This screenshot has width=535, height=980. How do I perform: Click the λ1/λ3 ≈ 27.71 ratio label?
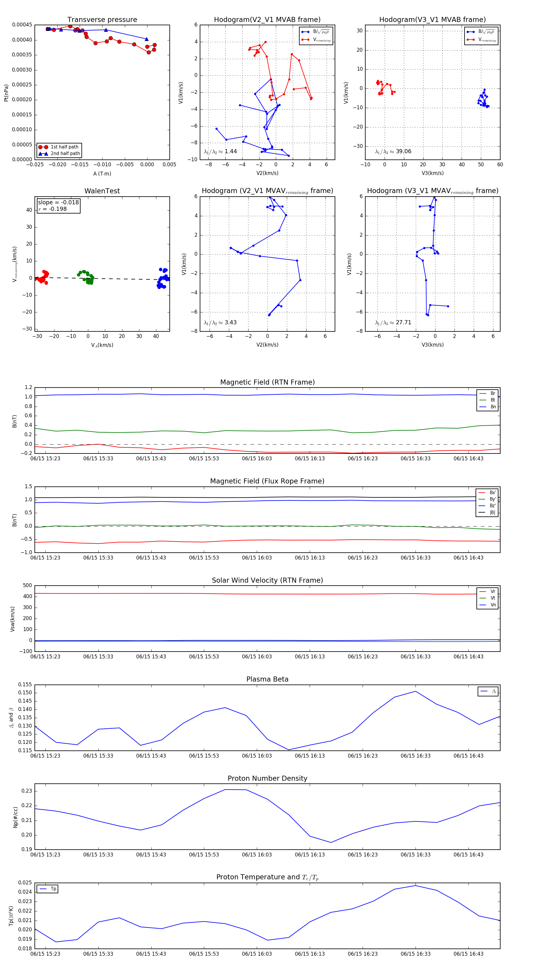pyautogui.click(x=393, y=323)
